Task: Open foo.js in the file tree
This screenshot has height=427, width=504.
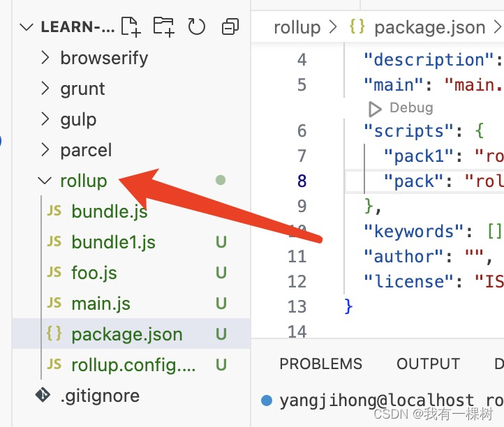Action: pyautogui.click(x=131, y=273)
